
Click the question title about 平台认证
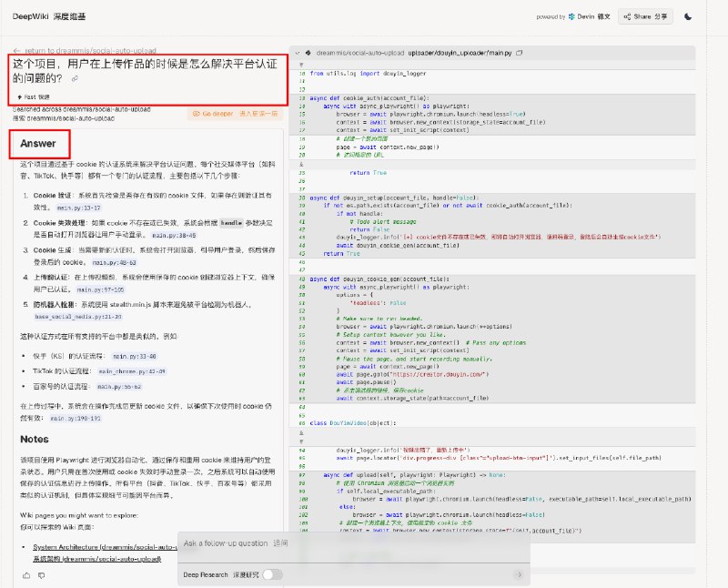(x=145, y=71)
